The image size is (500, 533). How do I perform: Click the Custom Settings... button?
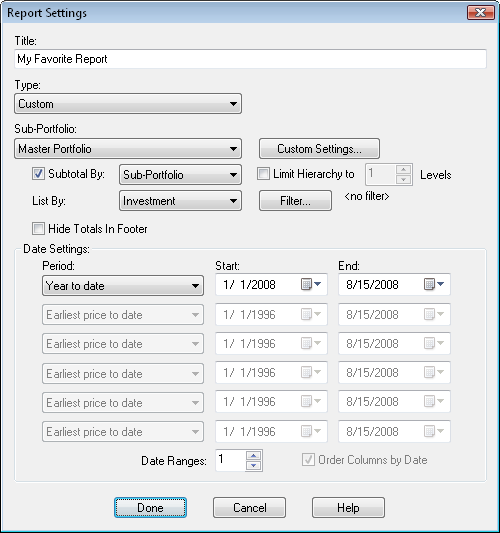point(320,149)
